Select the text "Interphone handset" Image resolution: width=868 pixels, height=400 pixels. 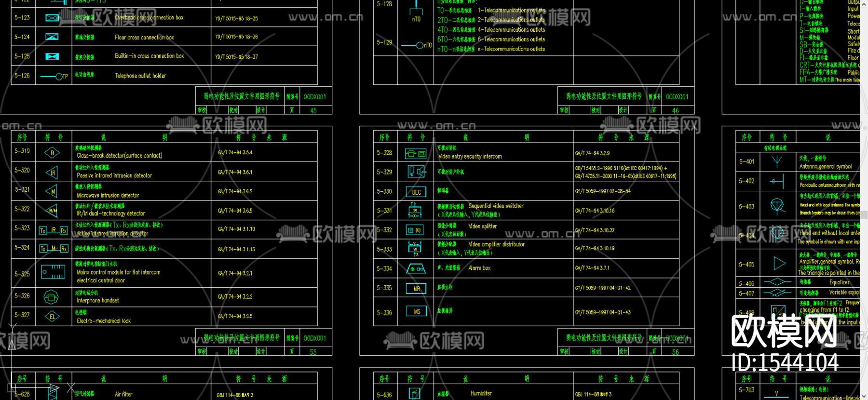click(98, 300)
